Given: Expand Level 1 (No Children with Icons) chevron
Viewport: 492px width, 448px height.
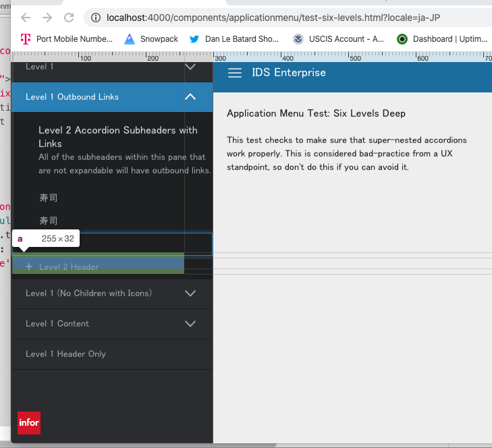Looking at the screenshot, I should pos(190,293).
